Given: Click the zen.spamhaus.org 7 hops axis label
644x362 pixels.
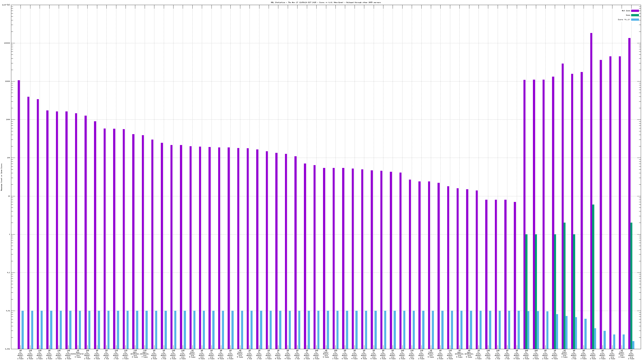Looking at the screenshot, I should 144,354.
